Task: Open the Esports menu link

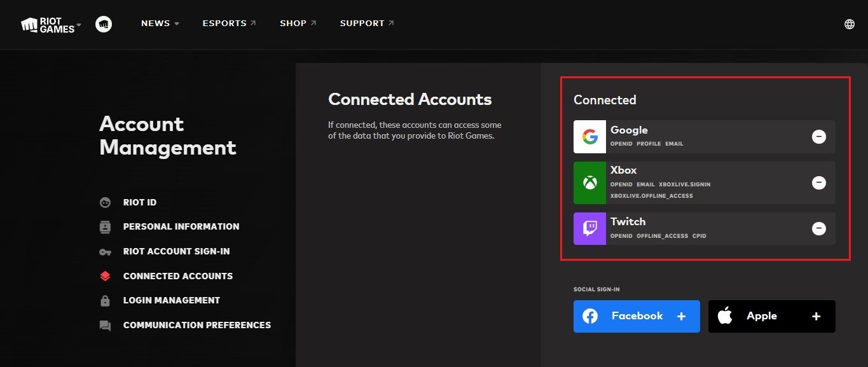Action: (230, 24)
